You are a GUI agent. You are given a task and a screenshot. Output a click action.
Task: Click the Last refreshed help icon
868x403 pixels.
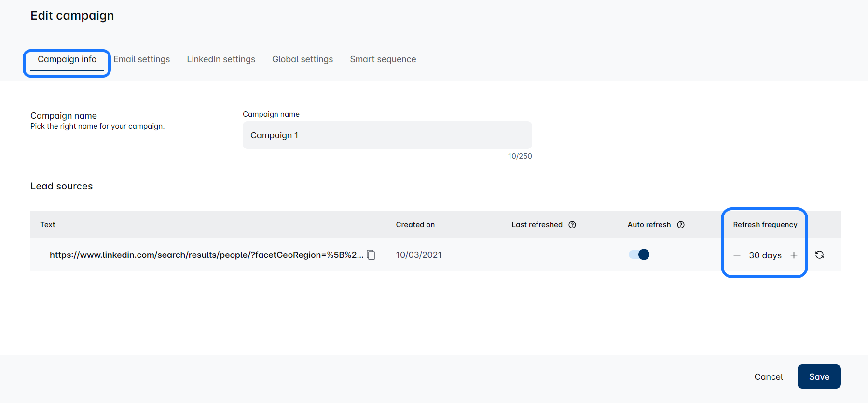(x=572, y=225)
